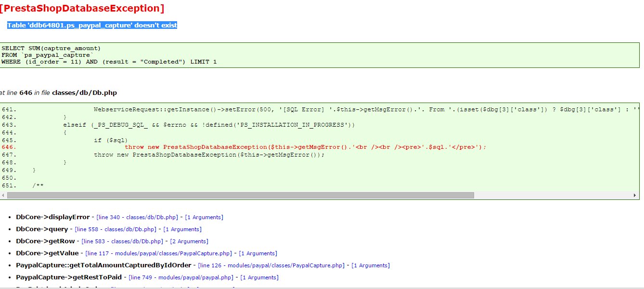Click the DbCore->displayError trace entry

53,217
